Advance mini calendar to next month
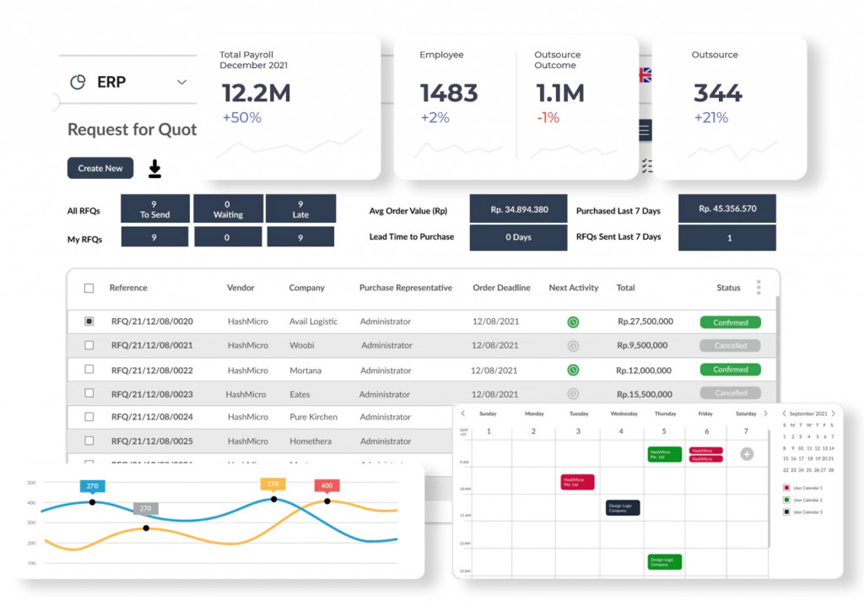Image resolution: width=864 pixels, height=616 pixels. tap(834, 413)
